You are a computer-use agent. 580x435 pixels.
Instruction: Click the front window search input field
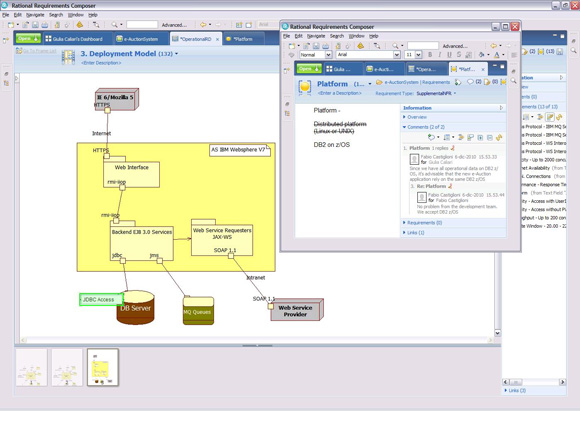click(x=423, y=45)
